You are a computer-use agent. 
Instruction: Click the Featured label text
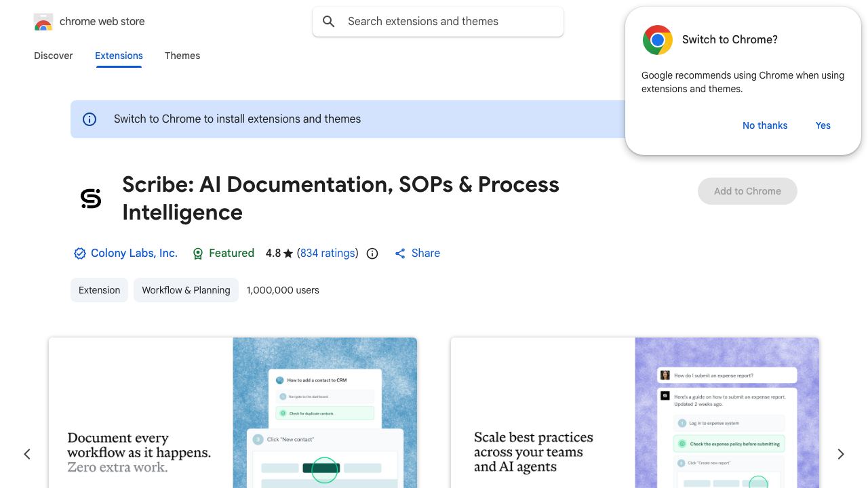(x=231, y=253)
